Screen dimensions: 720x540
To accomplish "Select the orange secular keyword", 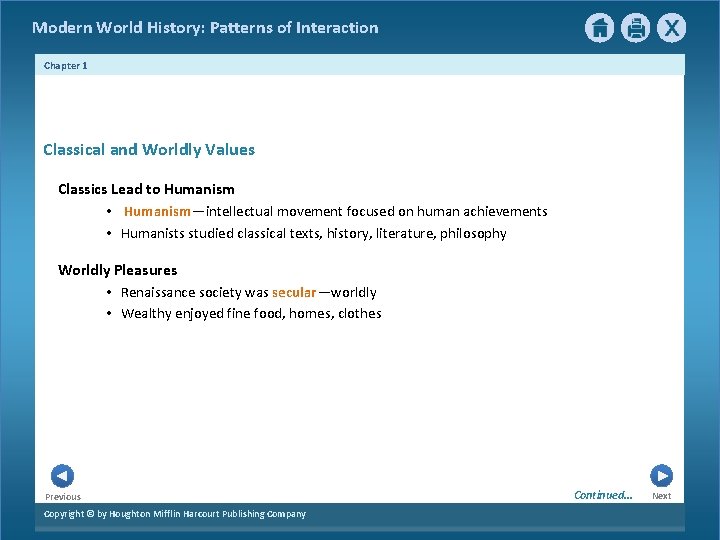I will tap(294, 292).
